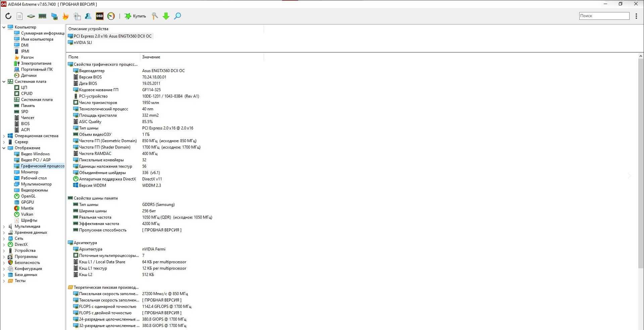
Task: Expand the Сервер tree node
Action: pyautogui.click(x=4, y=142)
